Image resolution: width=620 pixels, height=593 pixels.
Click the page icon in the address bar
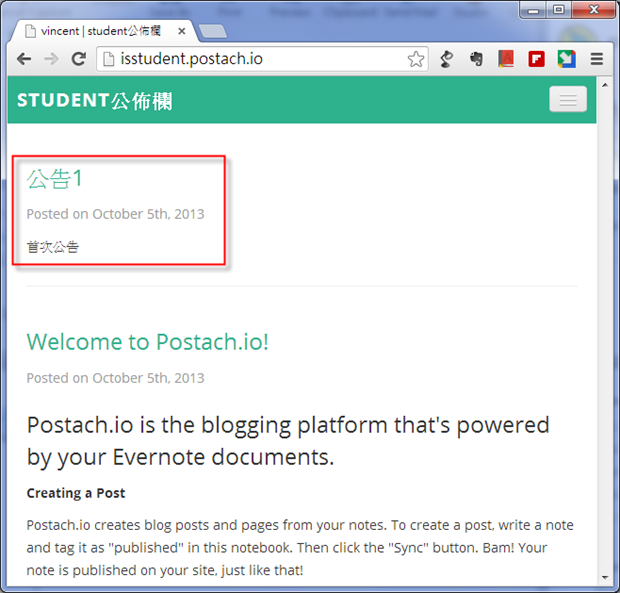point(109,59)
